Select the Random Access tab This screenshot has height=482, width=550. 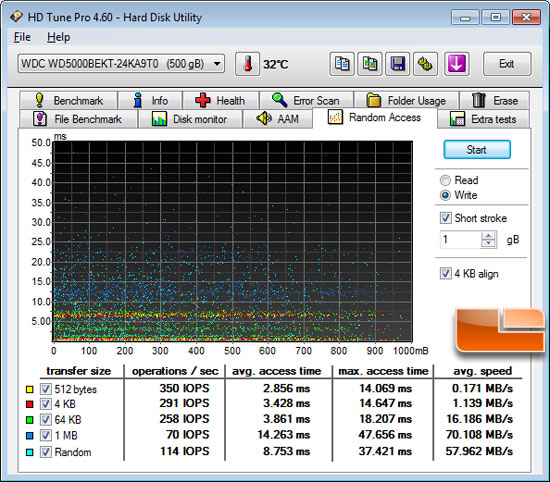375,118
